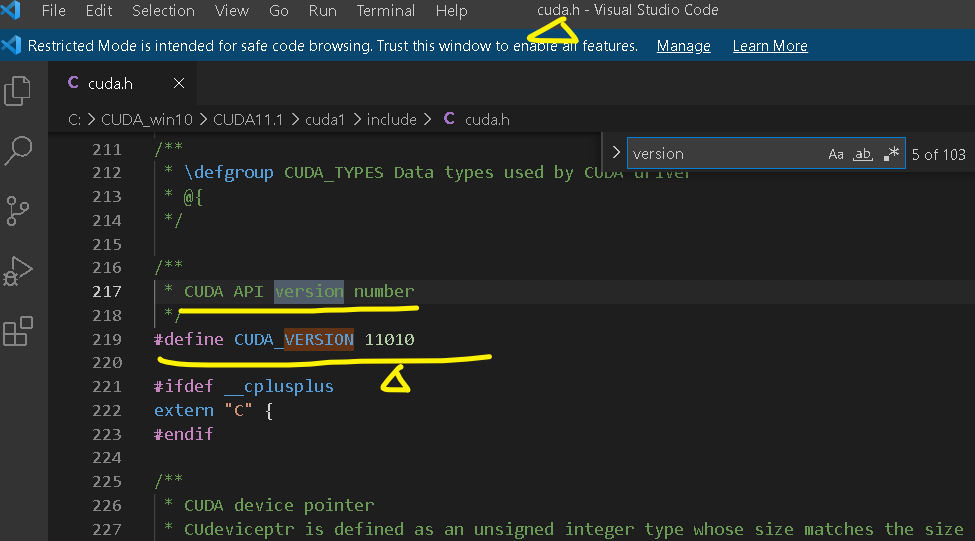The width and height of the screenshot is (975, 541).
Task: Click the Manage link in Restricted Mode banner
Action: click(683, 46)
